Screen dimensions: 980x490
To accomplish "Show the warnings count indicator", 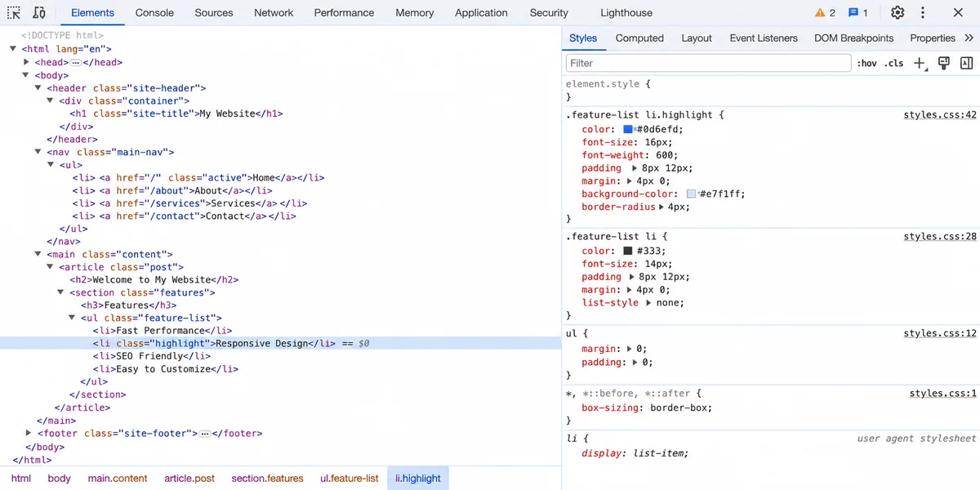I will tap(825, 12).
